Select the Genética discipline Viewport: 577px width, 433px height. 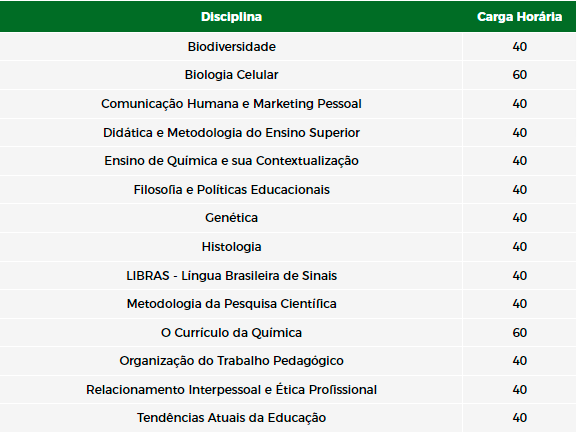[231, 218]
